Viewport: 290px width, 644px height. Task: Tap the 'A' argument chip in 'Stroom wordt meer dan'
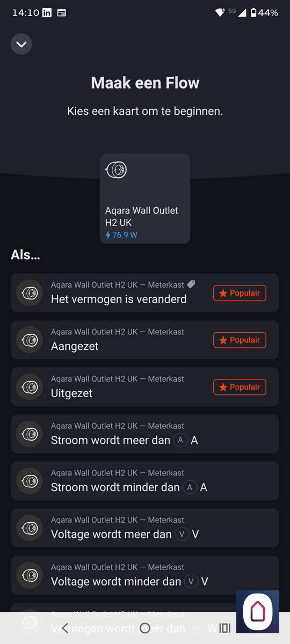click(x=181, y=440)
